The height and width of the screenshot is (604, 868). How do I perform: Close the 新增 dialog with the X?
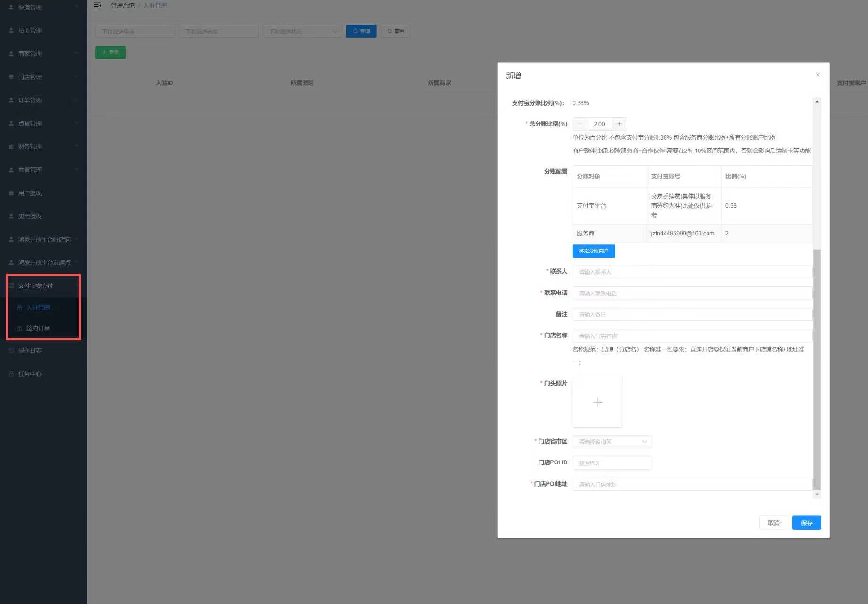click(x=818, y=75)
